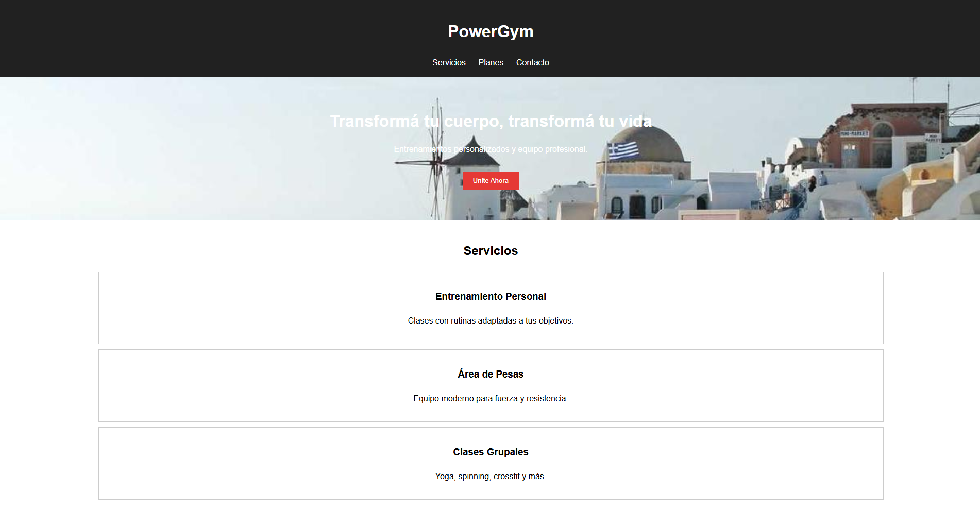Click the 'Clases con rutinas adaptadas' description

490,320
